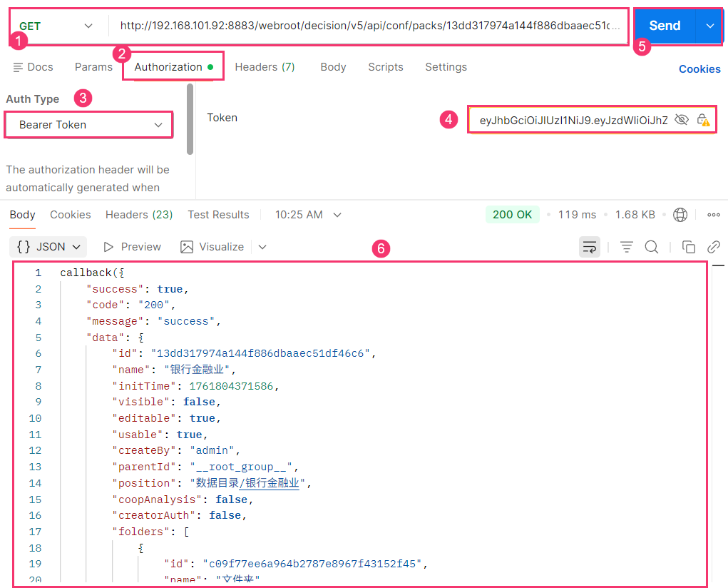Viewport: 728px width, 588px height.
Task: Click the "success": true line
Action: tap(138, 289)
